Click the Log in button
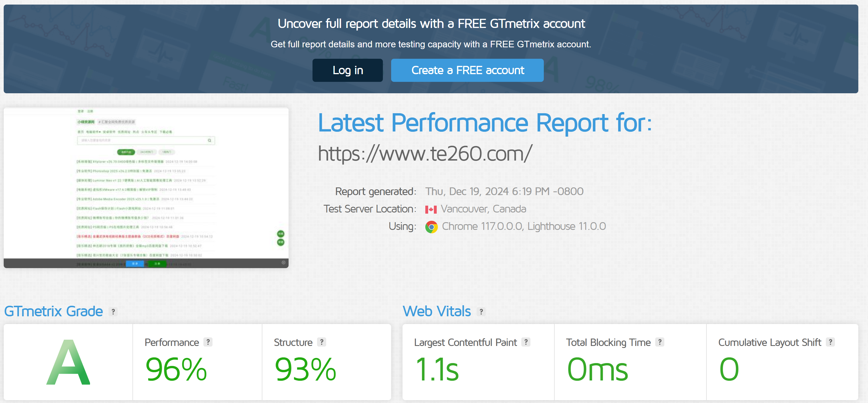Screen dimensions: 868x403 pyautogui.click(x=348, y=70)
